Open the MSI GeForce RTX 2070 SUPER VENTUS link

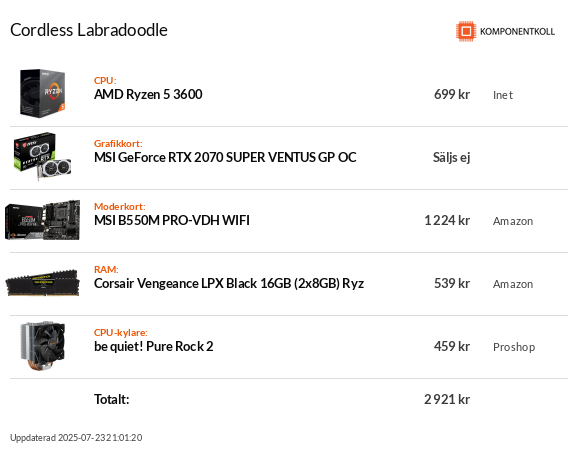tap(225, 157)
